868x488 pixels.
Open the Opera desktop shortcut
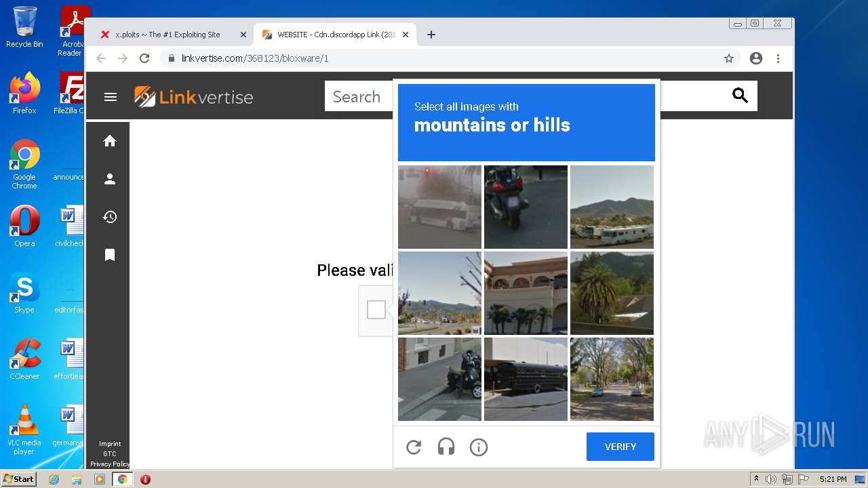[x=24, y=226]
